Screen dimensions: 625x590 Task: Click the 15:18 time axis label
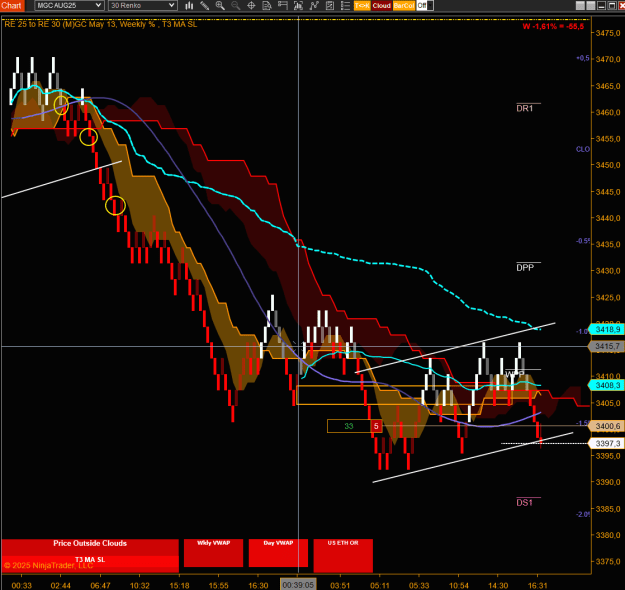[x=179, y=585]
